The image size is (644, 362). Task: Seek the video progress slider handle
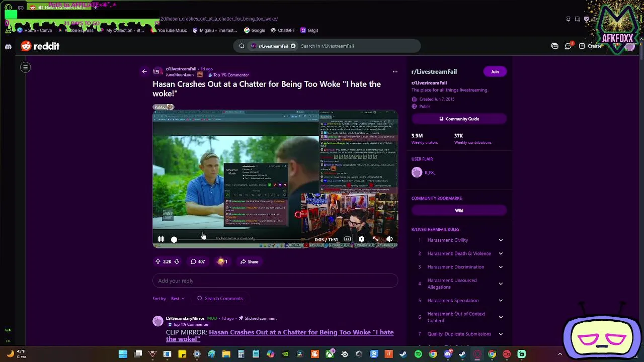174,240
